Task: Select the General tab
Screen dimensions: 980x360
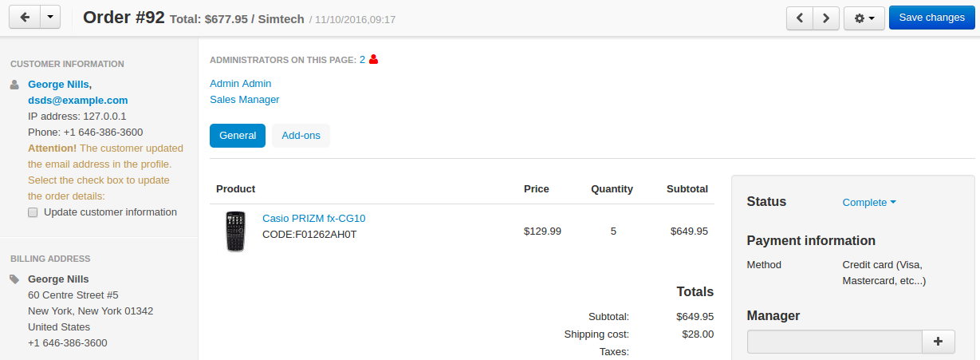Action: [238, 136]
